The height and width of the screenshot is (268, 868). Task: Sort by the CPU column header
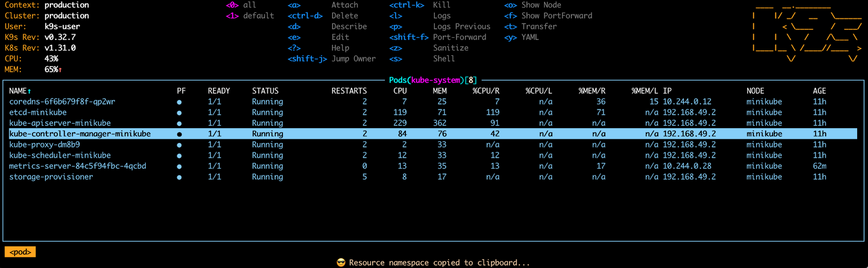point(400,91)
